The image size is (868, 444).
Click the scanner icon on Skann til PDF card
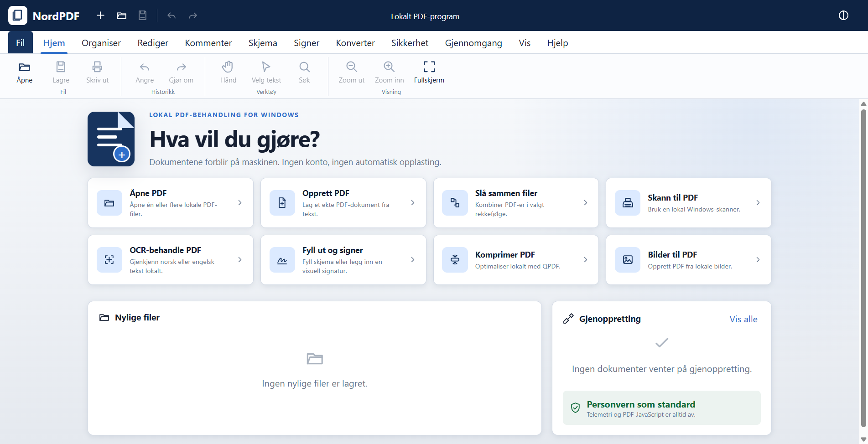click(628, 203)
